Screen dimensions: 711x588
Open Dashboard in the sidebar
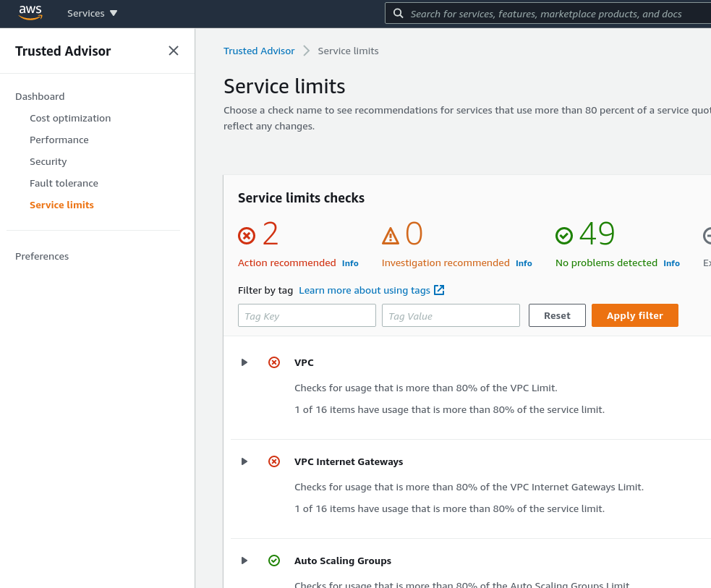point(40,97)
